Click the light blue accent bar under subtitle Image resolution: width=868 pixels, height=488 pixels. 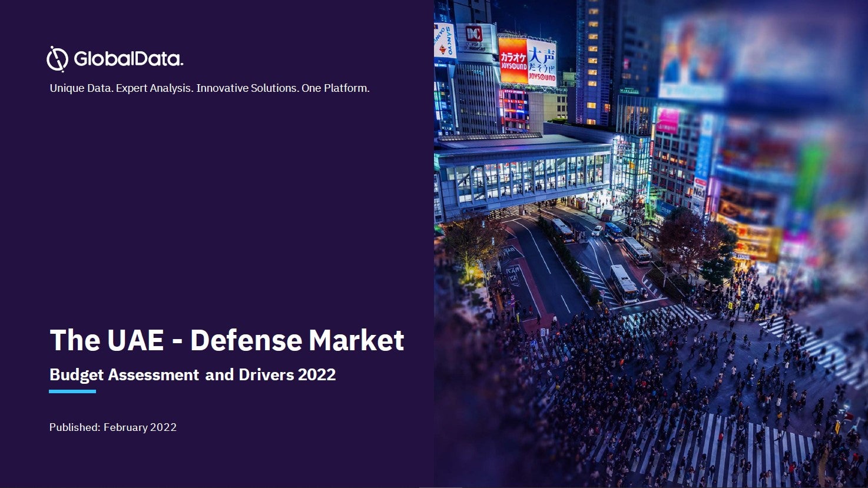pos(72,391)
